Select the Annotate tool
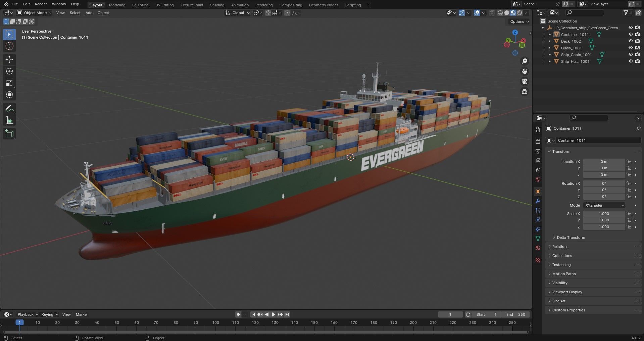The height and width of the screenshot is (341, 644). point(9,108)
